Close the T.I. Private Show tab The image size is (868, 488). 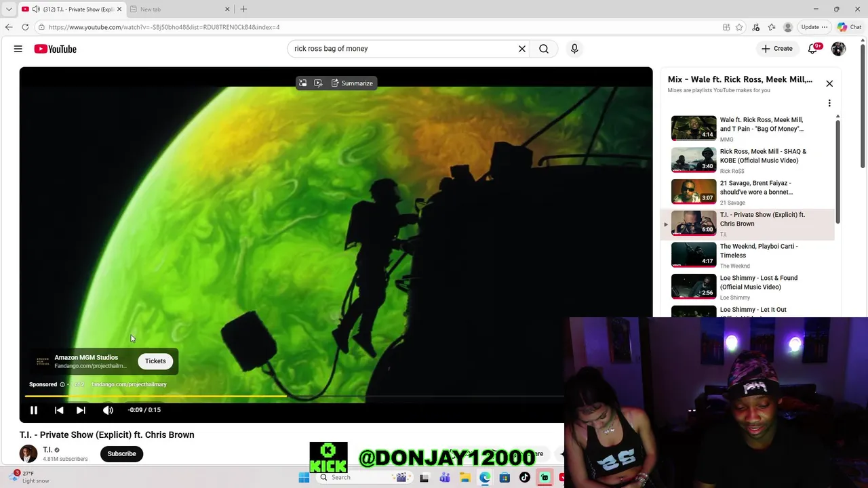pyautogui.click(x=119, y=9)
